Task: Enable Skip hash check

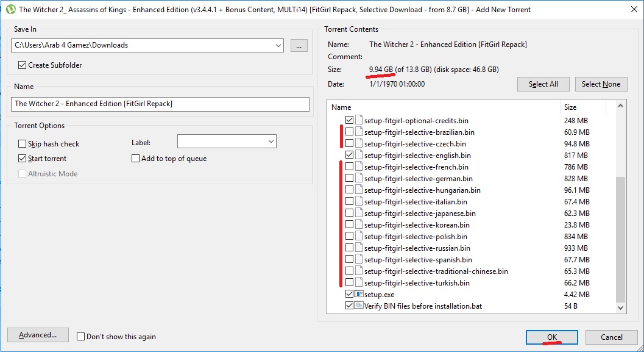Action: 22,143
